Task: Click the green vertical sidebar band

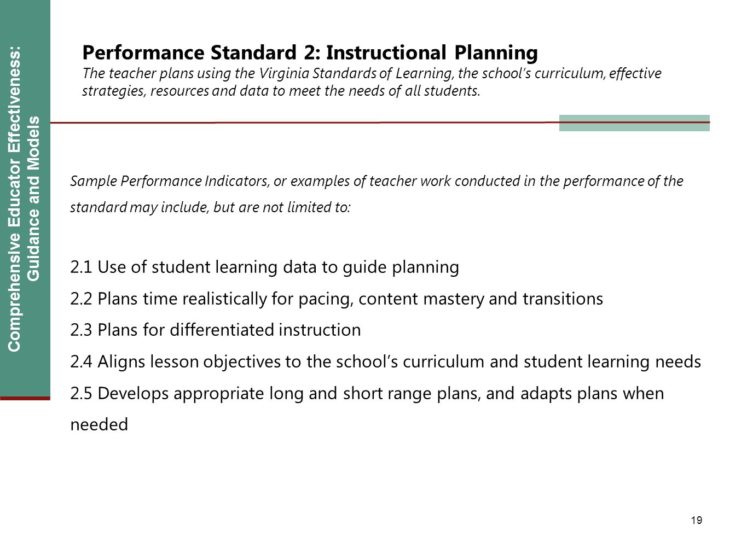Action: (25, 199)
